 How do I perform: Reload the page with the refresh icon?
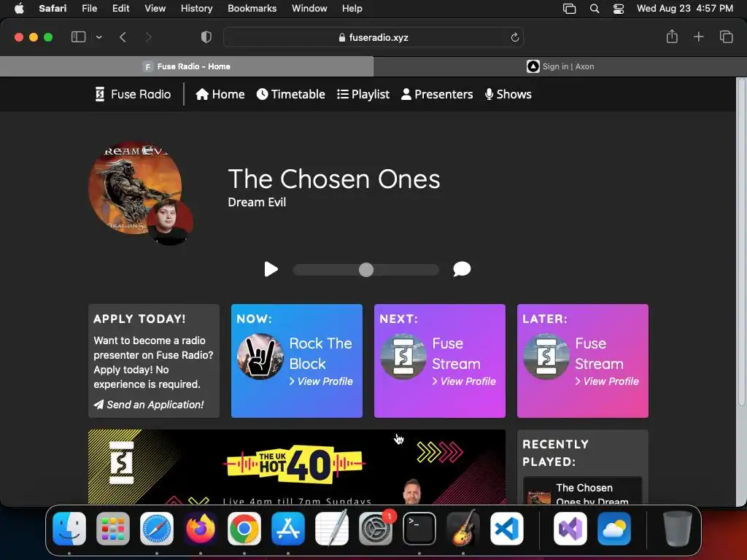(x=514, y=37)
